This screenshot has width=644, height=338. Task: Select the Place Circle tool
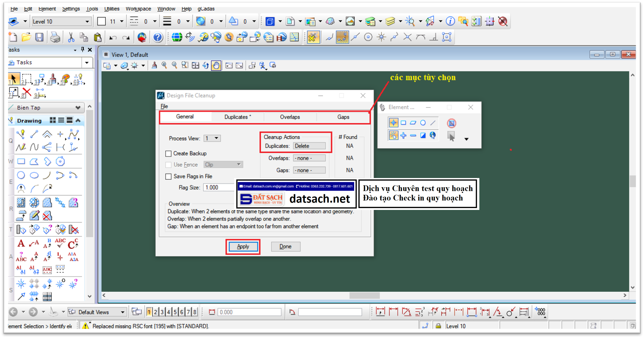pyautogui.click(x=21, y=175)
